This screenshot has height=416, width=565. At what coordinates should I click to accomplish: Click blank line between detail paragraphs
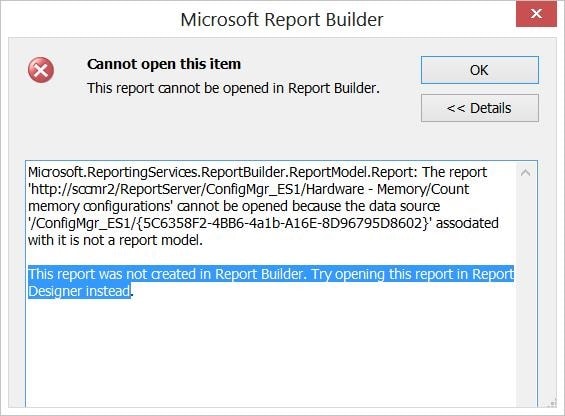click(270, 257)
